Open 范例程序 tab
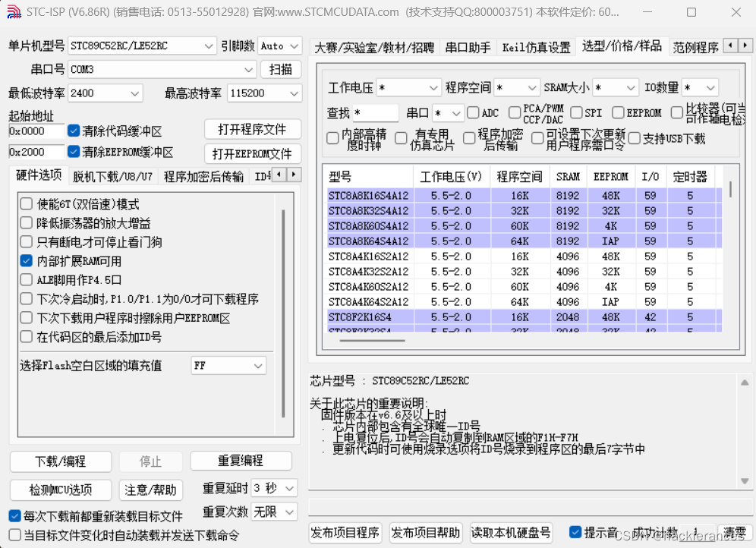The height and width of the screenshot is (548, 756). [x=696, y=47]
